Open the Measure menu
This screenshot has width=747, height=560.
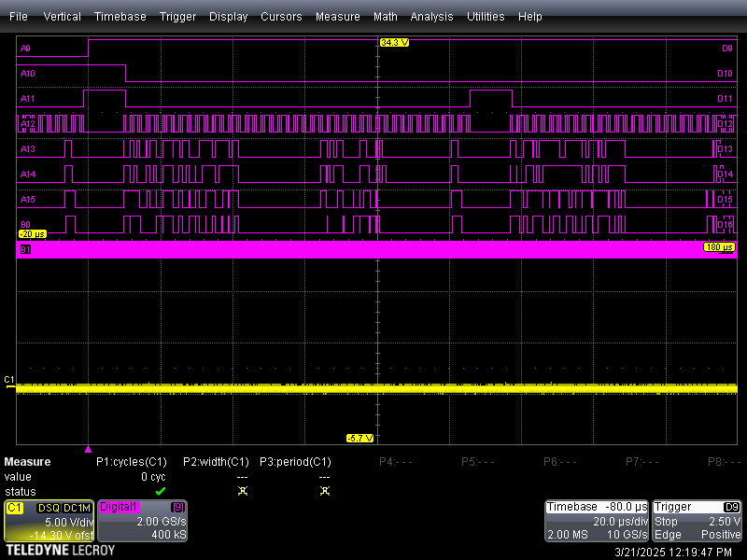(x=337, y=16)
